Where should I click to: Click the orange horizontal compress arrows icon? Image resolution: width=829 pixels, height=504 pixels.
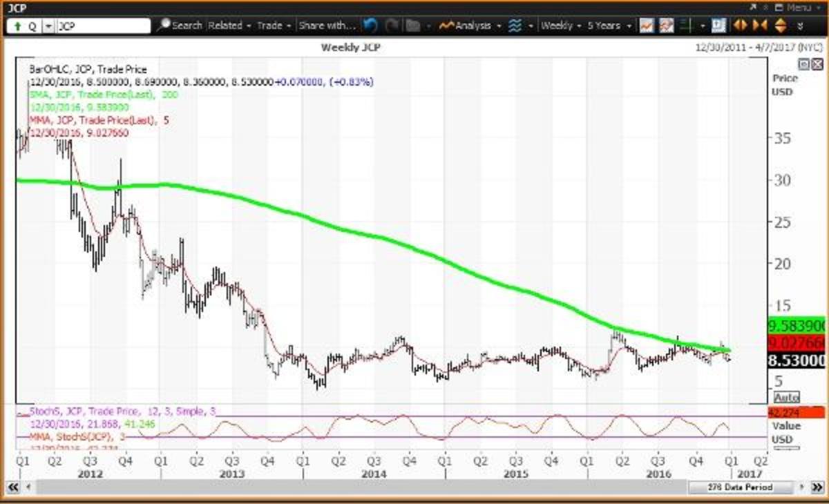tap(759, 26)
